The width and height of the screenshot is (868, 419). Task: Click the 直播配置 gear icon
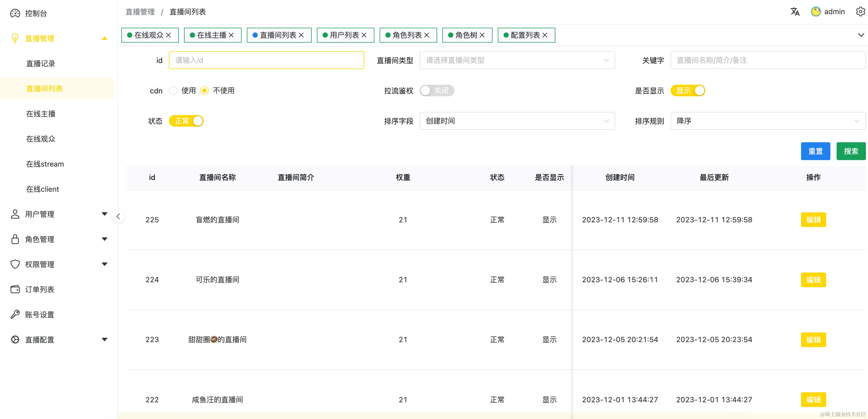15,339
